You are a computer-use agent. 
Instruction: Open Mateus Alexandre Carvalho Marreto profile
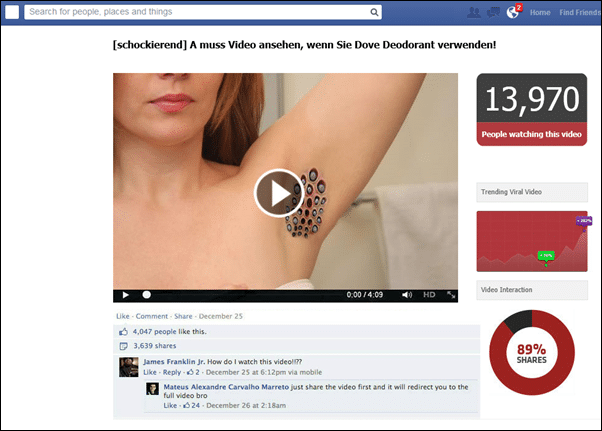pos(226,387)
